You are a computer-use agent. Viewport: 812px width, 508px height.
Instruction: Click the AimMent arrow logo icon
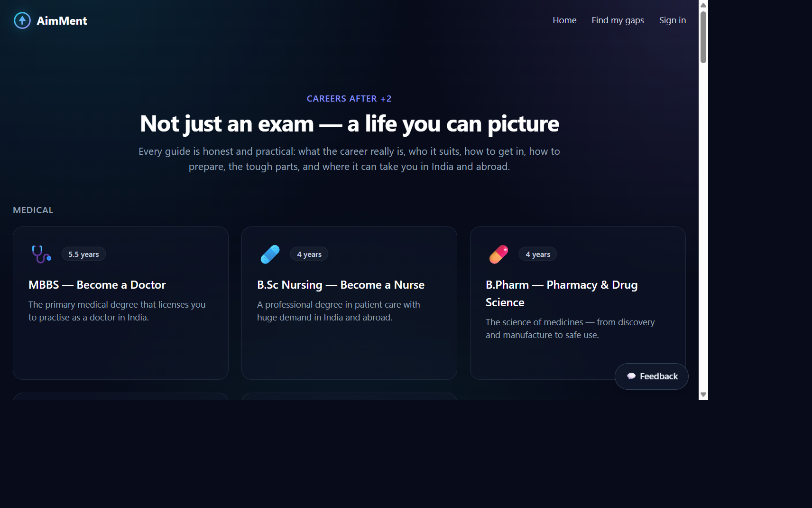22,20
